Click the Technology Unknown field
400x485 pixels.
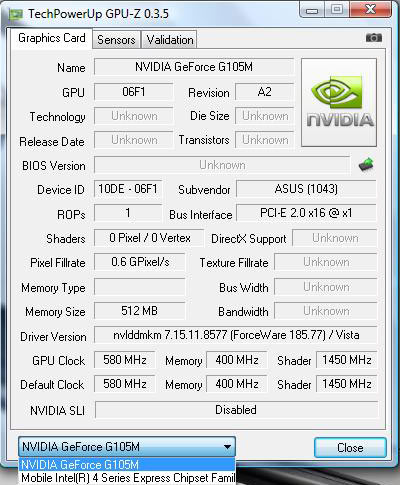pos(134,116)
